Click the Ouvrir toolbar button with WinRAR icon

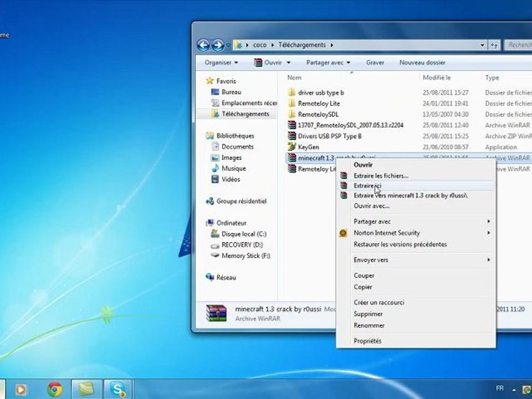(x=268, y=63)
